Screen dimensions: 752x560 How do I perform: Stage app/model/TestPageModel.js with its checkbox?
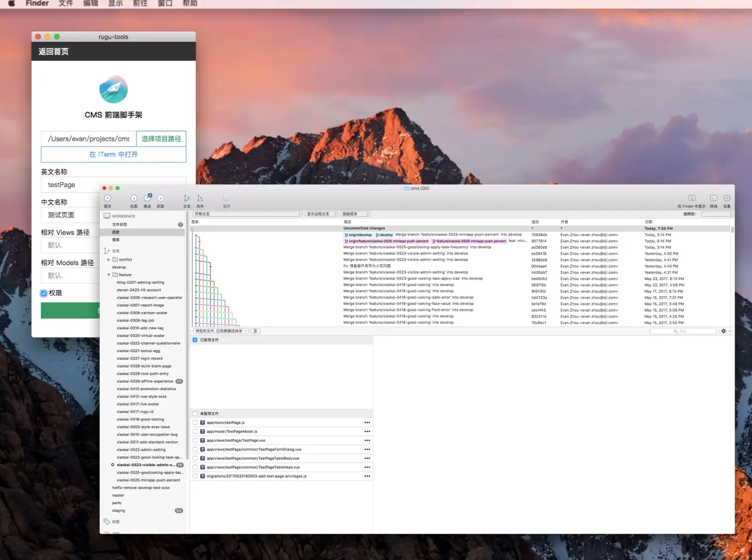(195, 432)
